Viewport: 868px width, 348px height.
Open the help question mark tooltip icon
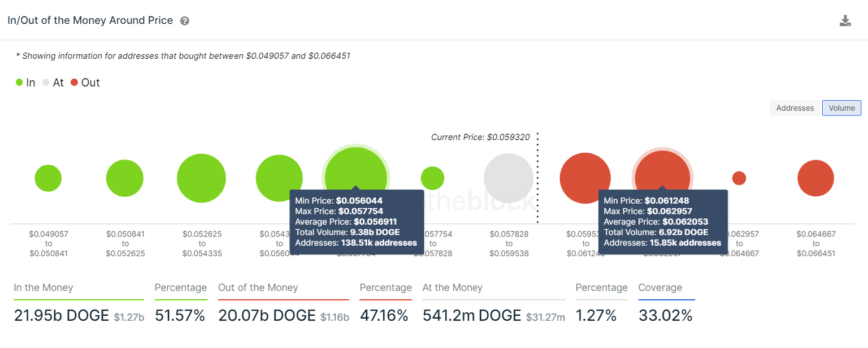coord(184,20)
